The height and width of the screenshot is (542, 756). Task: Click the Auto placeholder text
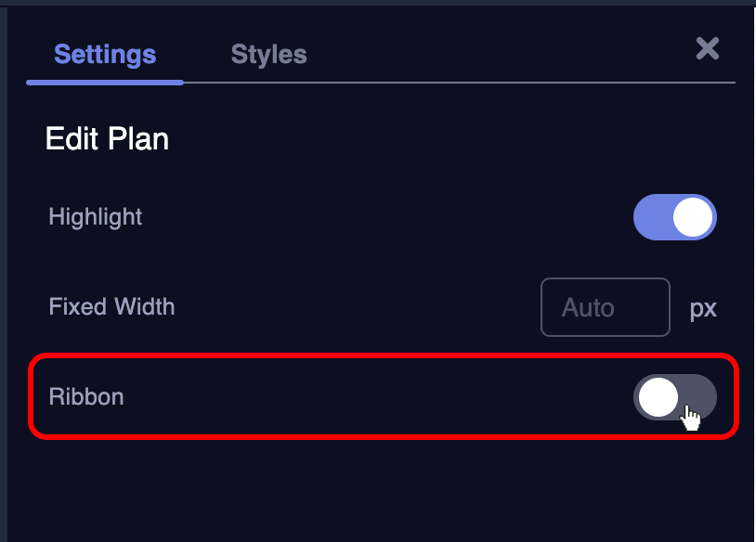pyautogui.click(x=588, y=308)
